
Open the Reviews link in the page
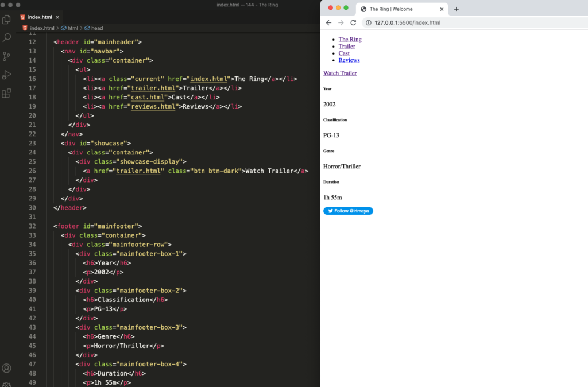click(x=349, y=60)
